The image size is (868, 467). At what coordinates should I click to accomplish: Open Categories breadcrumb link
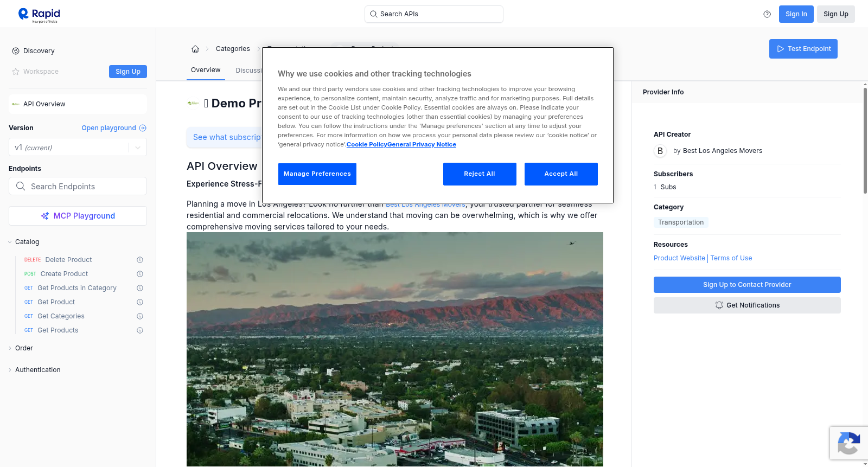[233, 49]
